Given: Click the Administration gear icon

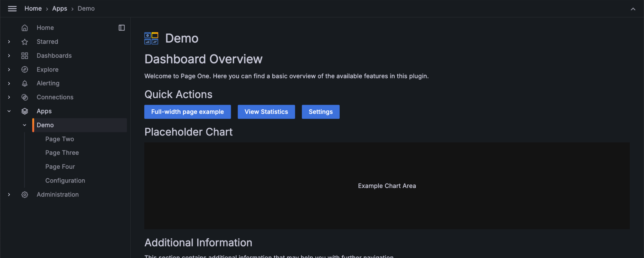Looking at the screenshot, I should 25,194.
